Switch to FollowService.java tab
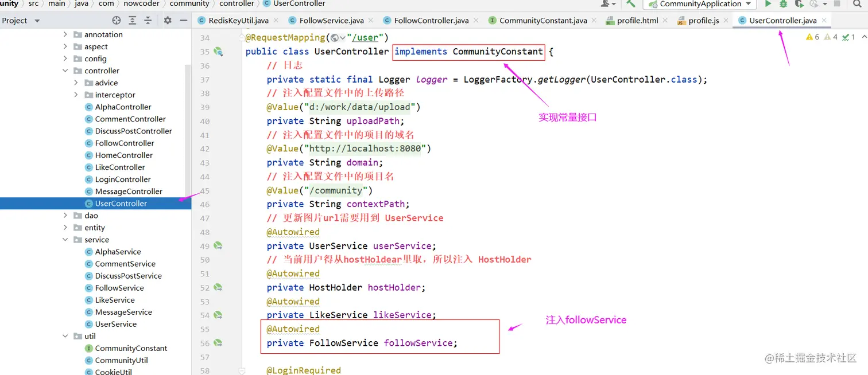The height and width of the screenshot is (375, 868). (331, 20)
